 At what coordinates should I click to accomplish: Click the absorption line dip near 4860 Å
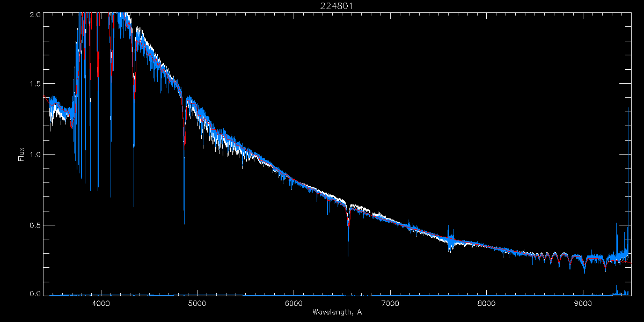click(184, 161)
